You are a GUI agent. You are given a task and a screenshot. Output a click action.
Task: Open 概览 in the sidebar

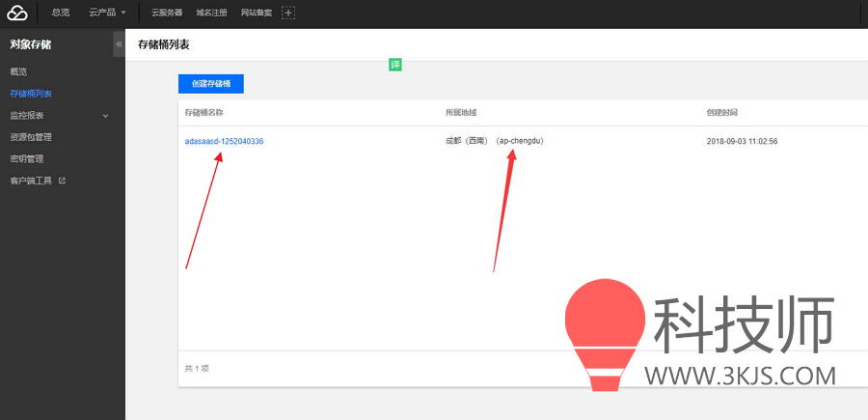[x=19, y=72]
